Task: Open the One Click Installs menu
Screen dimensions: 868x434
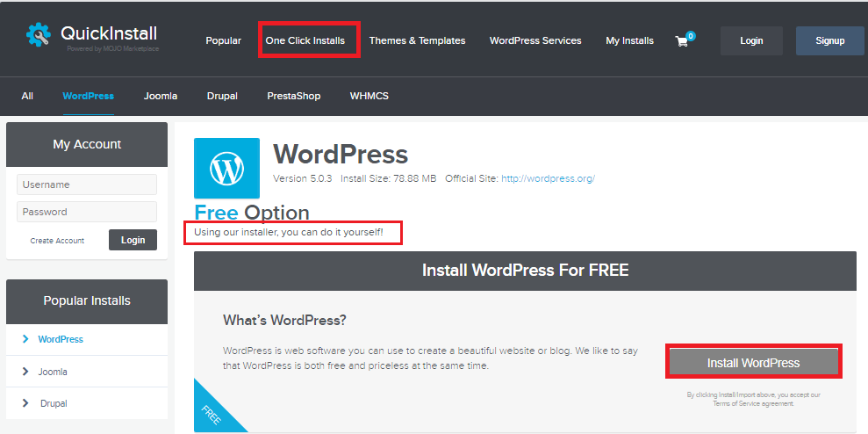Action: click(x=305, y=40)
